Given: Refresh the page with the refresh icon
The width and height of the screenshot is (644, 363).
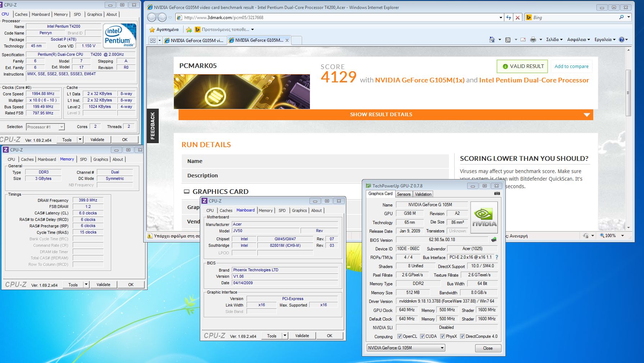Looking at the screenshot, I should pos(509,17).
